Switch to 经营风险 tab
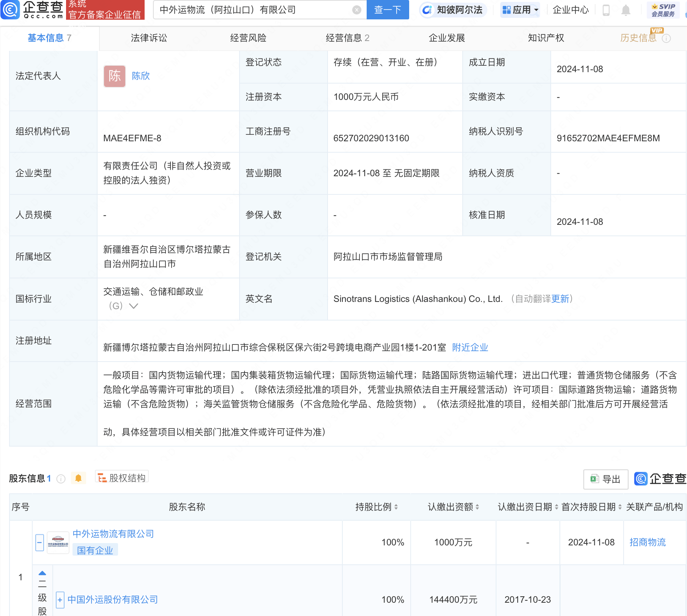The height and width of the screenshot is (616, 687). tap(248, 38)
